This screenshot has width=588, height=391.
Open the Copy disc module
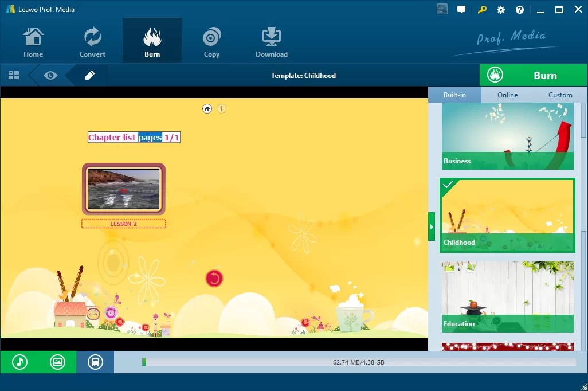coord(211,42)
